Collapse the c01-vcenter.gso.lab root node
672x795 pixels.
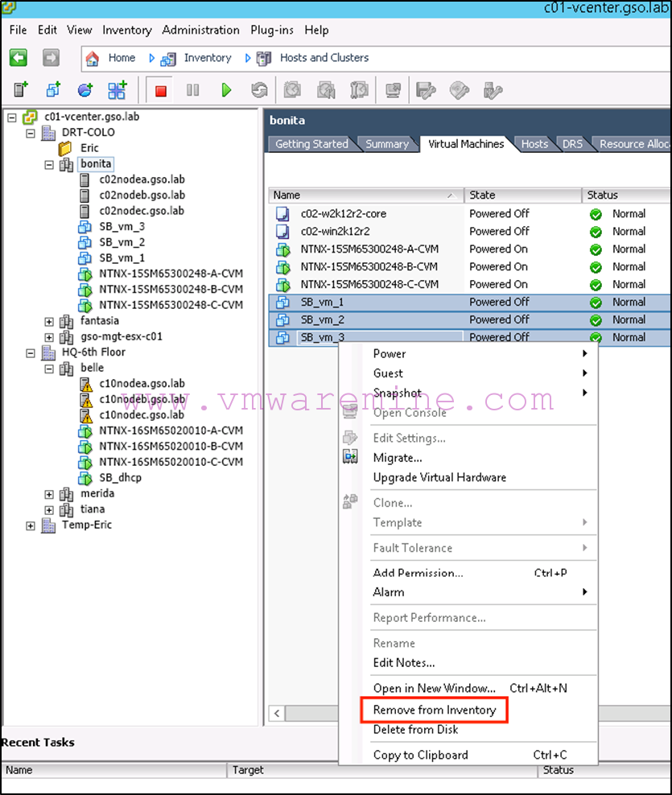click(12, 117)
